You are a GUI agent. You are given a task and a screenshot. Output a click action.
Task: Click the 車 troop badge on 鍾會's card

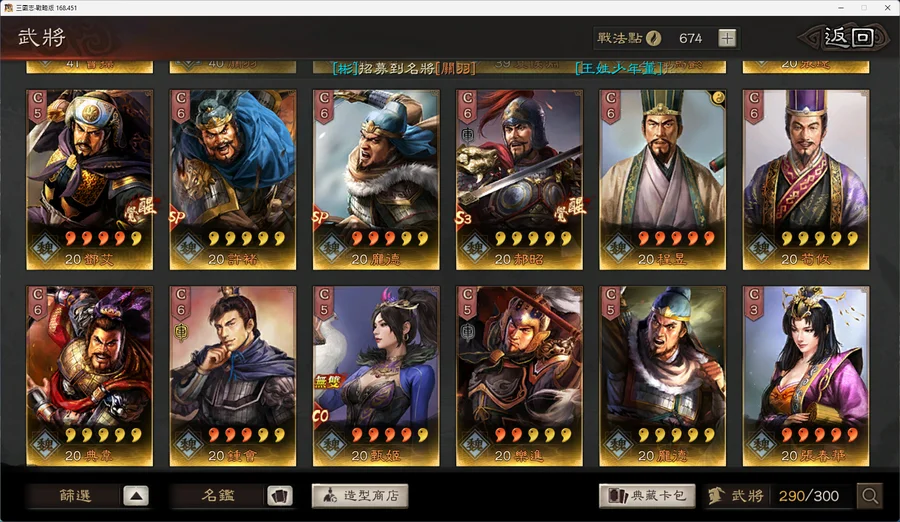181,332
